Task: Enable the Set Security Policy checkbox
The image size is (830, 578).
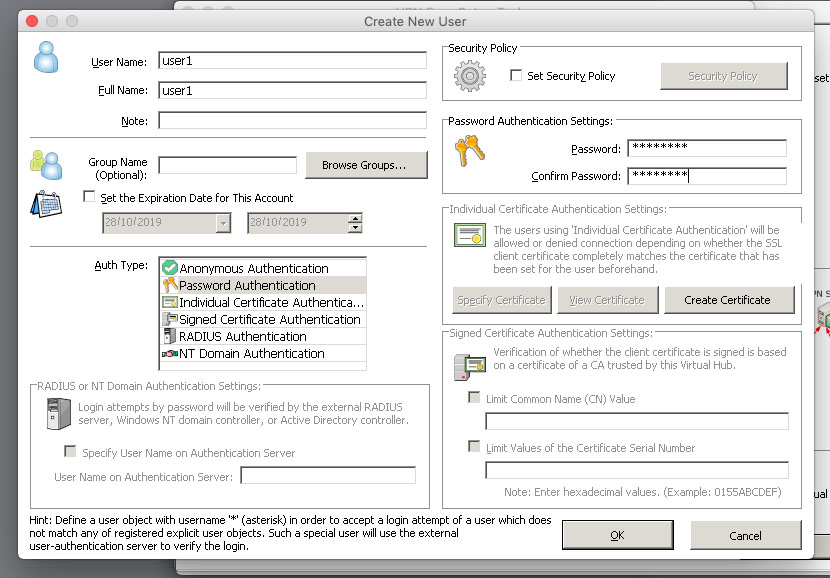Action: tap(516, 76)
